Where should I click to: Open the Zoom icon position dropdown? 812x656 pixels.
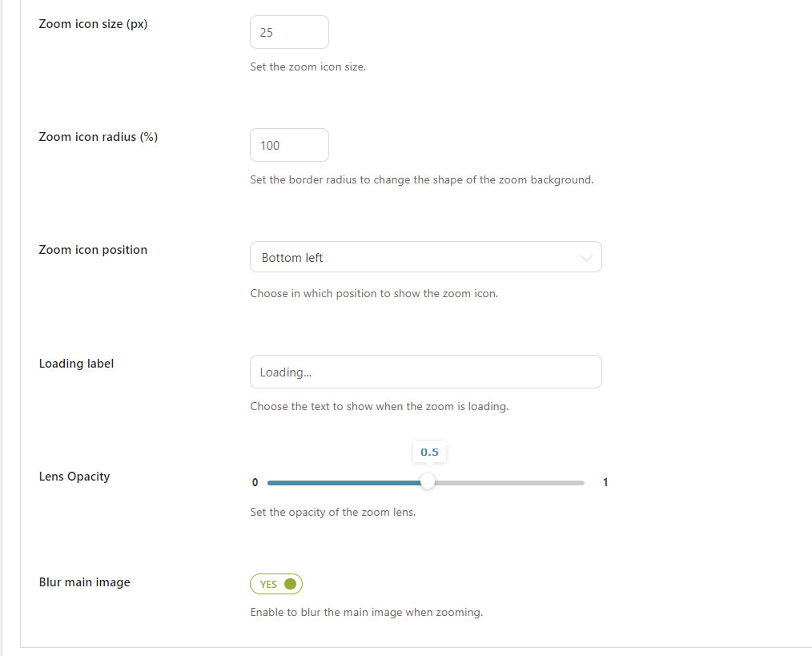point(425,257)
